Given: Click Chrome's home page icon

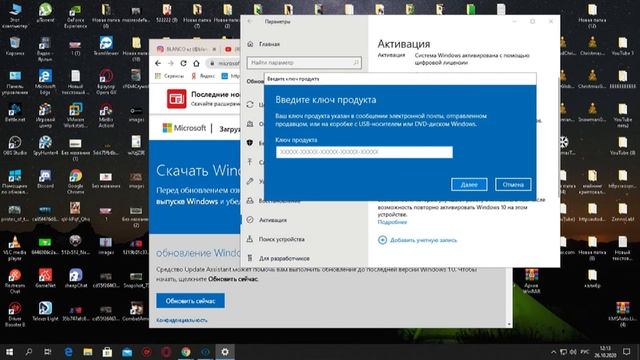Looking at the screenshot, I should click(x=196, y=63).
